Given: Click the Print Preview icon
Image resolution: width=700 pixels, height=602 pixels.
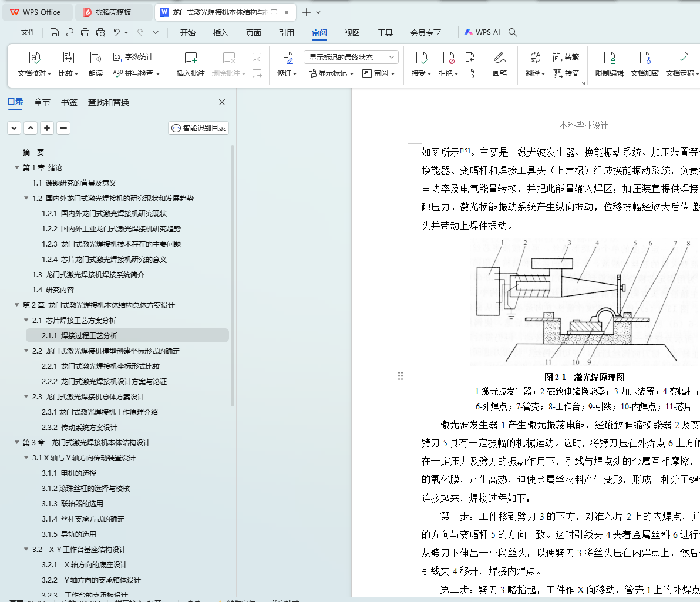Looking at the screenshot, I should pyautogui.click(x=100, y=32).
